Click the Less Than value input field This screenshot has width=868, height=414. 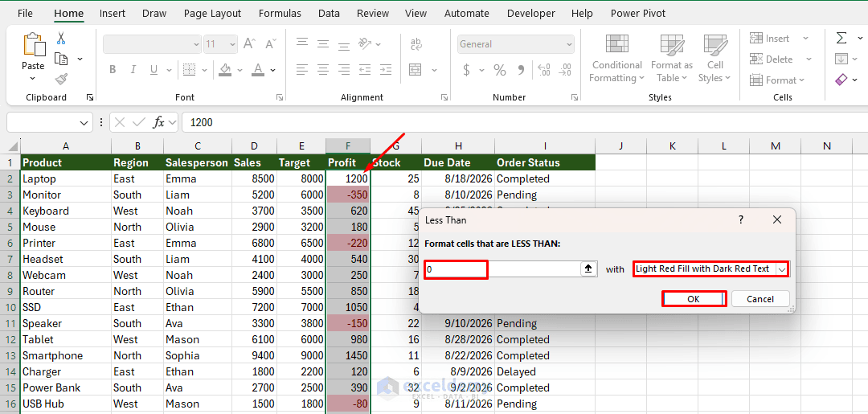(x=502, y=269)
